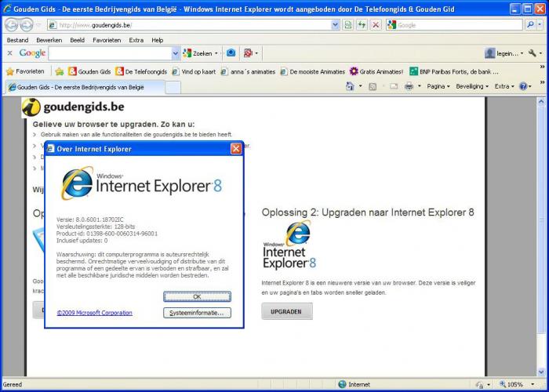Click the goudengids.be logo on the page
The width and height of the screenshot is (549, 392).
tap(73, 107)
